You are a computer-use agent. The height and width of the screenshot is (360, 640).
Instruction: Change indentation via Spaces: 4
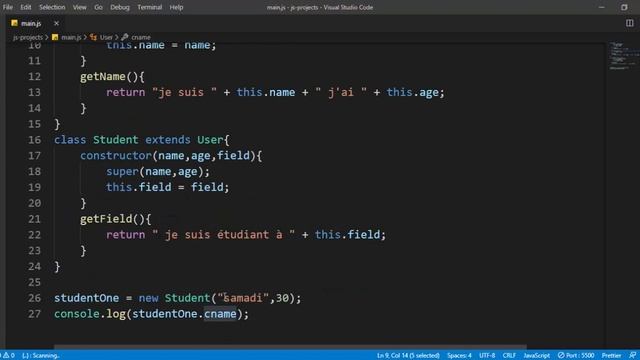459,355
